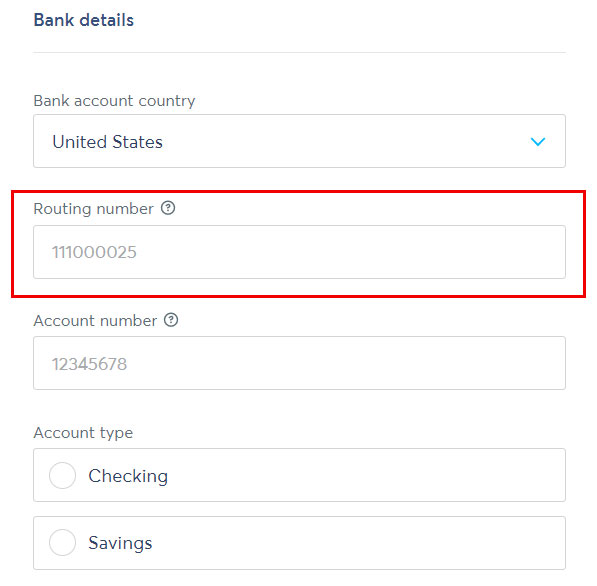Image resolution: width=597 pixels, height=586 pixels.
Task: Click empty area of the Savings option box
Action: tap(358, 543)
